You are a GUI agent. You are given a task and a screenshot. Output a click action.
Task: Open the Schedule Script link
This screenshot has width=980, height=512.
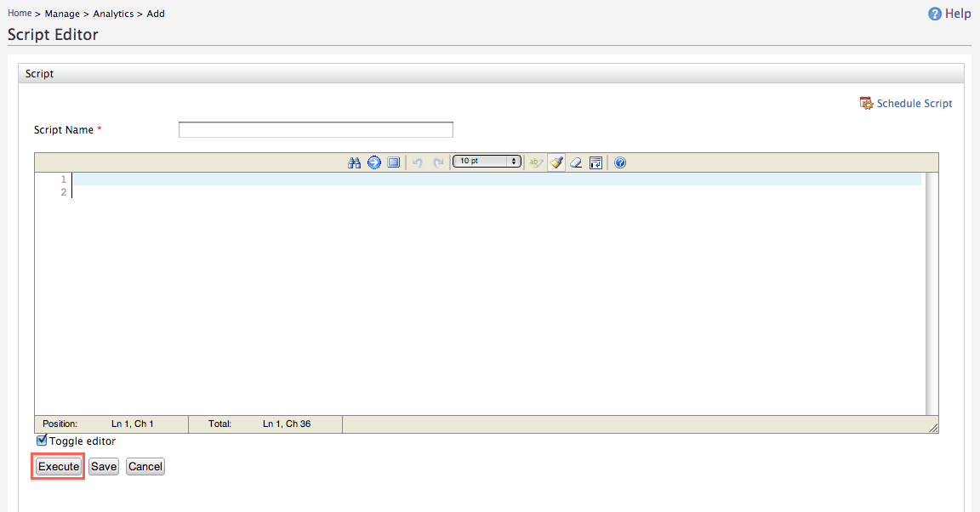click(x=914, y=104)
